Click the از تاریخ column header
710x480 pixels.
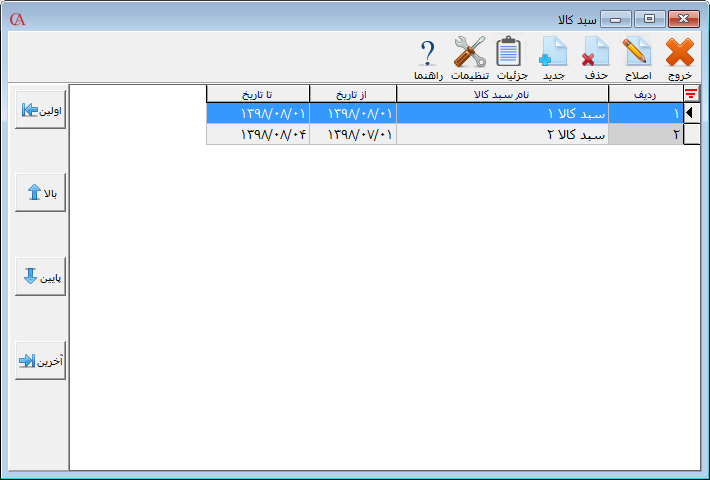coord(353,94)
